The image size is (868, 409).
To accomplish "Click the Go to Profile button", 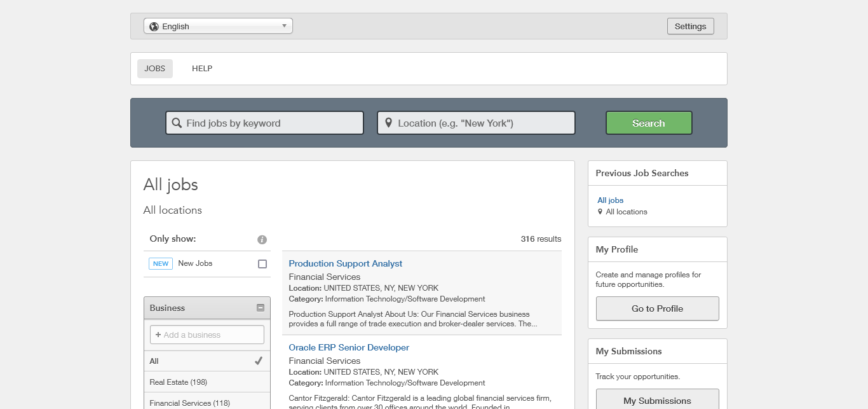I will point(657,308).
